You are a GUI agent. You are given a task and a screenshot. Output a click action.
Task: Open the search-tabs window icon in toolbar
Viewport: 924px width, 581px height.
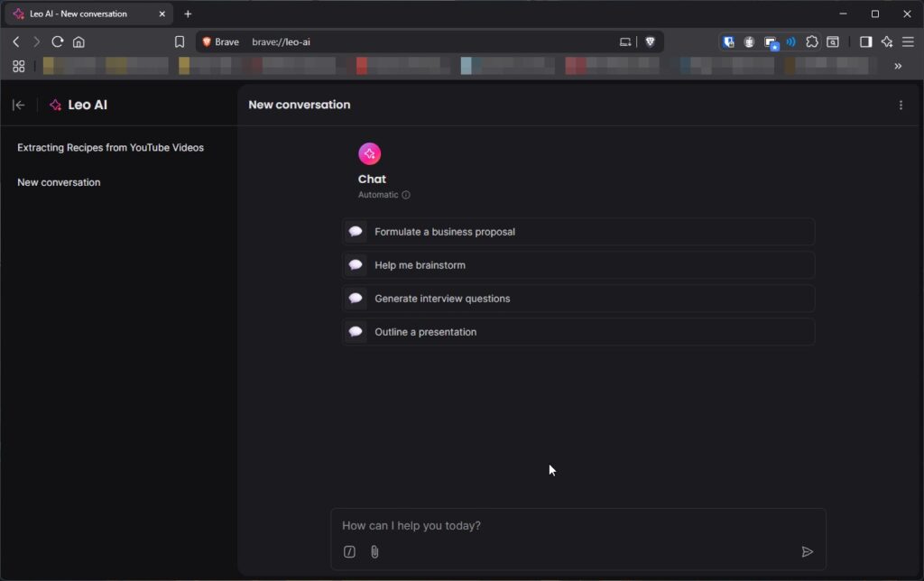pyautogui.click(x=833, y=41)
